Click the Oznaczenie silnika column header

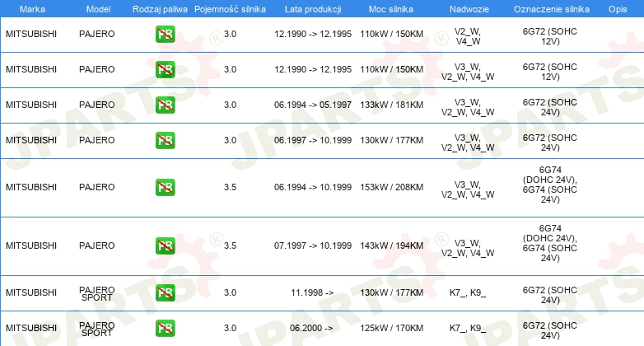[552, 9]
